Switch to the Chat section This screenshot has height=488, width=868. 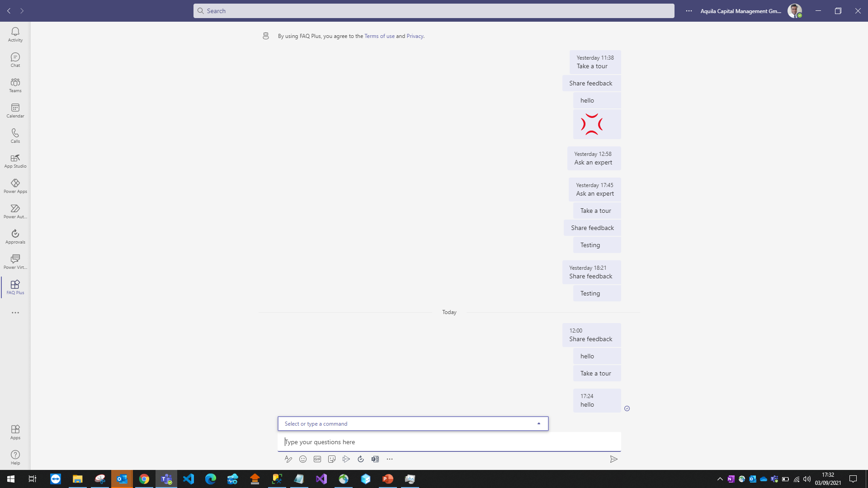pos(15,59)
